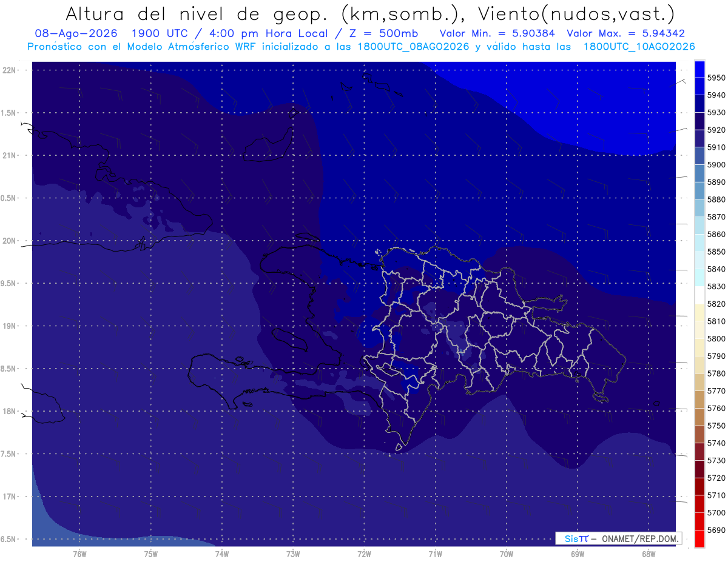Click the longitude label '76W'
The height and width of the screenshot is (562, 728).
pos(79,554)
